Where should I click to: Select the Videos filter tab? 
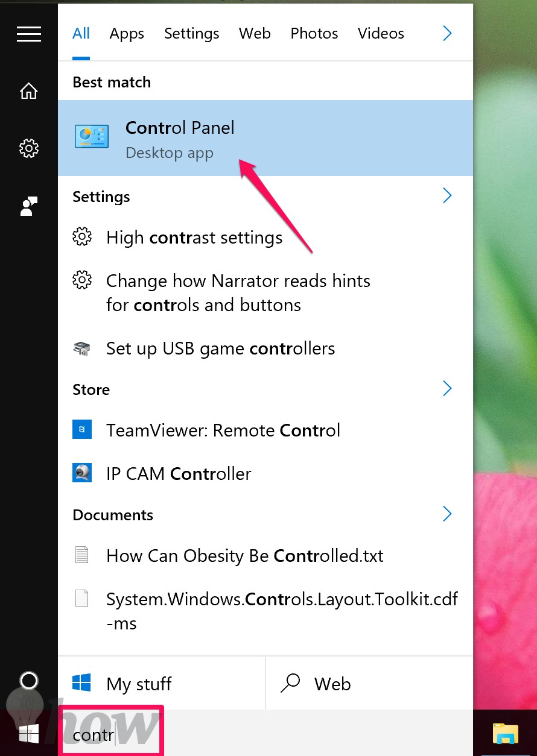(x=381, y=33)
